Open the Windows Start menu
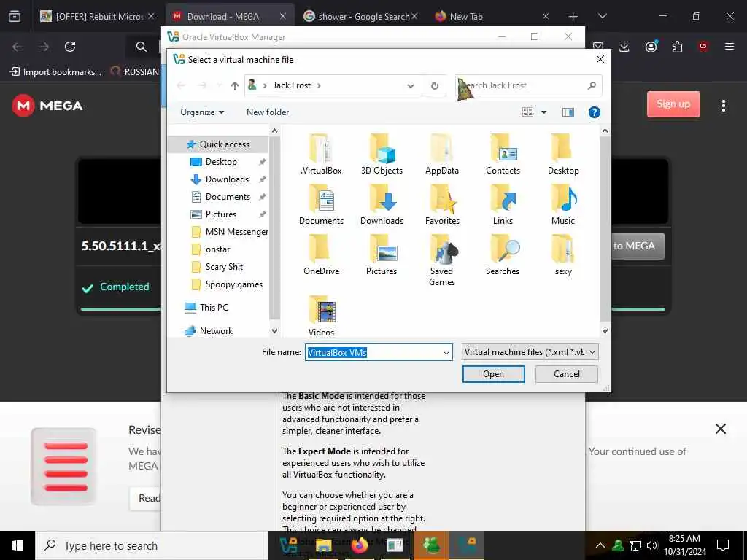This screenshot has width=747, height=560. [x=18, y=545]
